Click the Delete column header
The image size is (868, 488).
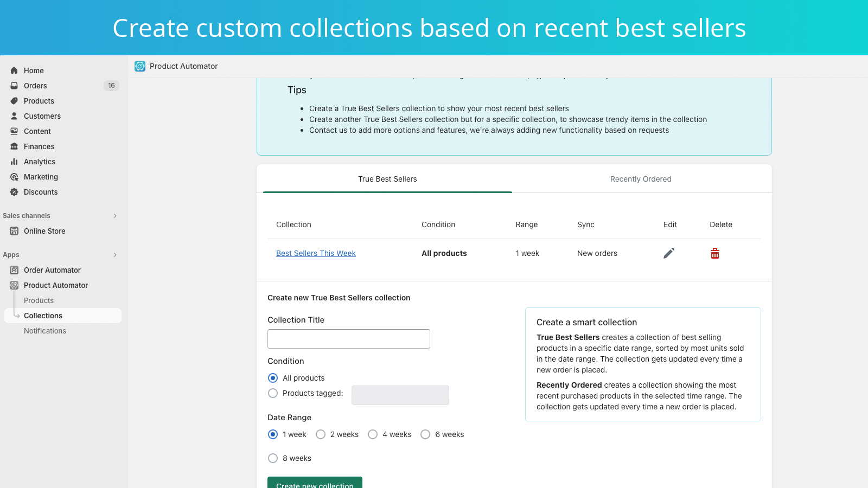(721, 224)
